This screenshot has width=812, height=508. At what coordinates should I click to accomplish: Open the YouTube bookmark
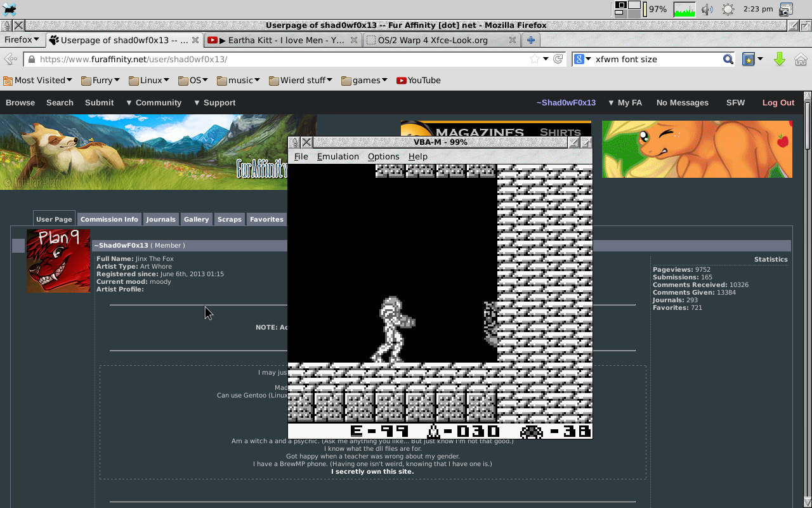pyautogui.click(x=419, y=80)
